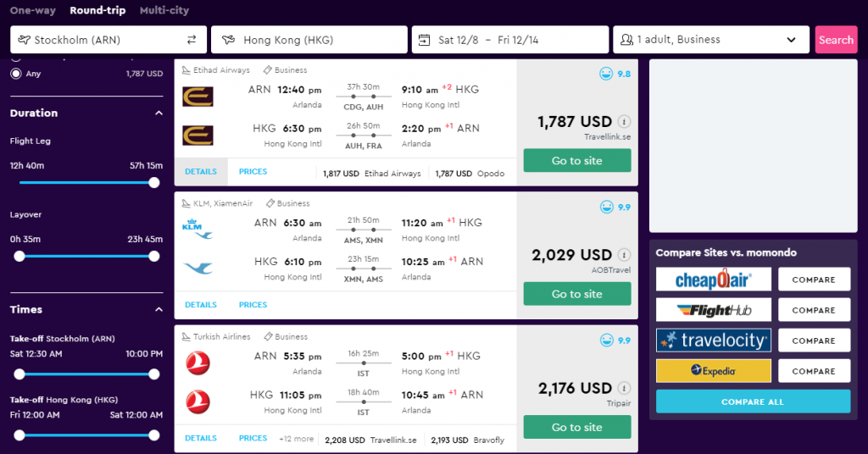Collapse the Duration filter section
Image resolution: width=868 pixels, height=454 pixels.
pyautogui.click(x=159, y=113)
